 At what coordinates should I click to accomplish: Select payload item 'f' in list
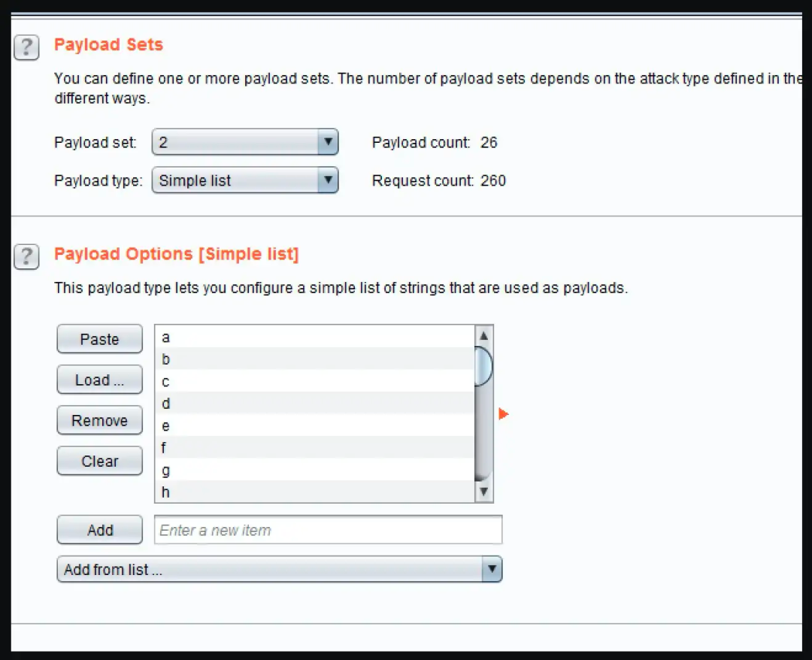pyautogui.click(x=315, y=447)
